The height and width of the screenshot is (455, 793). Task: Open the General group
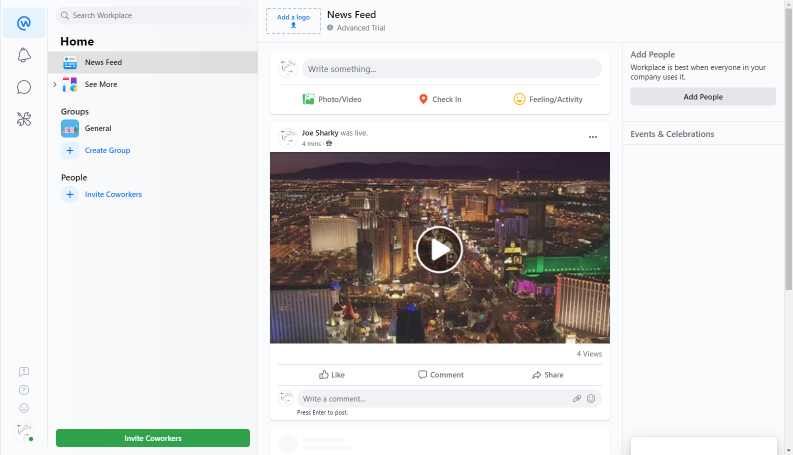pyautogui.click(x=97, y=128)
